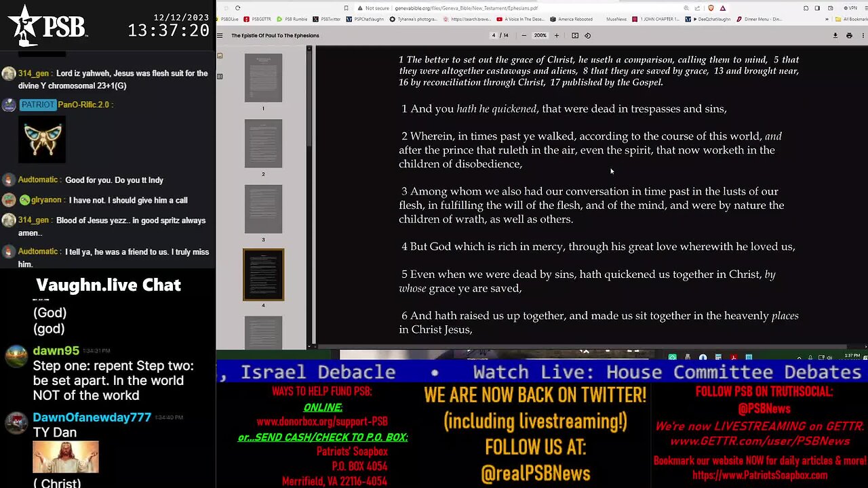Viewport: 868px width, 488px height.
Task: Zoom out the PDF with the minus button
Action: tap(524, 35)
